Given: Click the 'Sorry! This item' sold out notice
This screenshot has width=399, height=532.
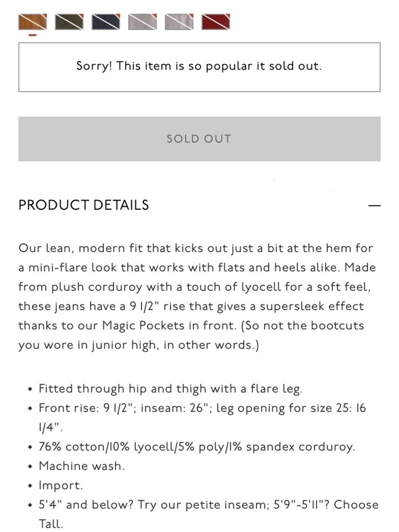Looking at the screenshot, I should (x=199, y=67).
